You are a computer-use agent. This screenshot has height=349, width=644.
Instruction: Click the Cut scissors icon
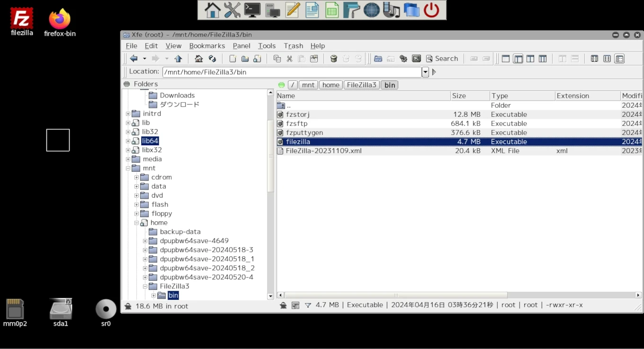[289, 59]
